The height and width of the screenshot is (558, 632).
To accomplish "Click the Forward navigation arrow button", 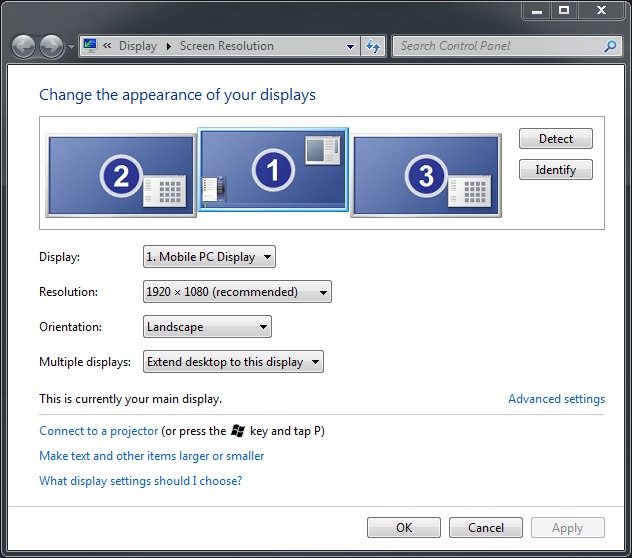I will tap(51, 46).
